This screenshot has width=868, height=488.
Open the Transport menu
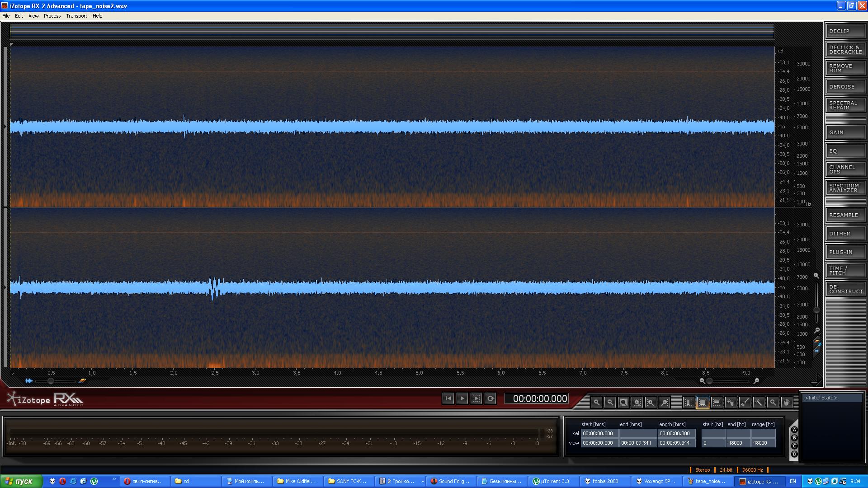click(76, 16)
